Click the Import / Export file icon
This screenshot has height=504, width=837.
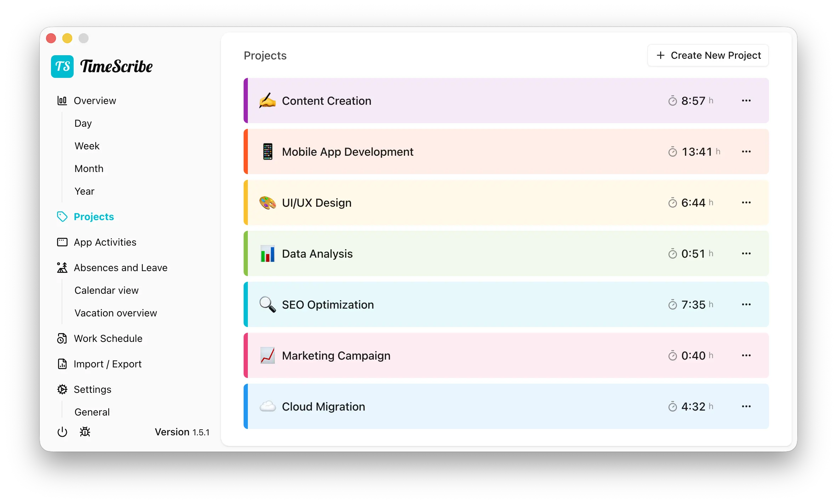pyautogui.click(x=62, y=364)
